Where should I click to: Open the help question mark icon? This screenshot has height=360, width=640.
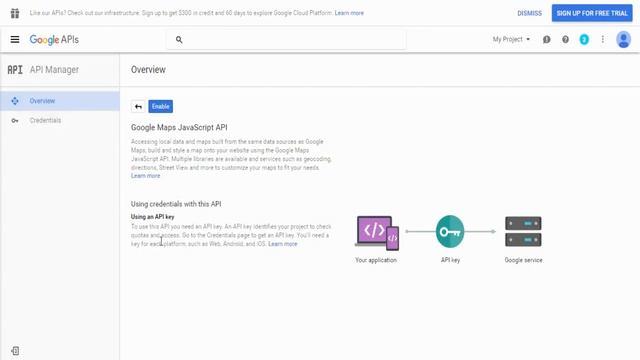(x=565, y=40)
